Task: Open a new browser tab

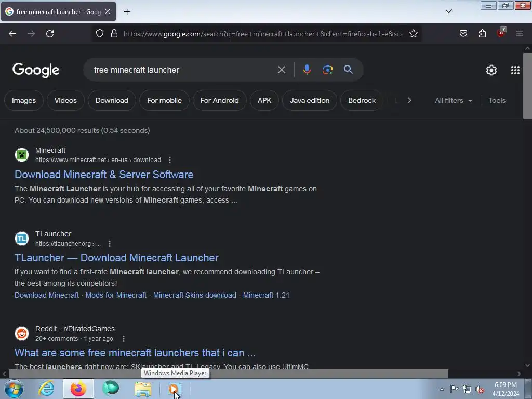Action: click(127, 12)
